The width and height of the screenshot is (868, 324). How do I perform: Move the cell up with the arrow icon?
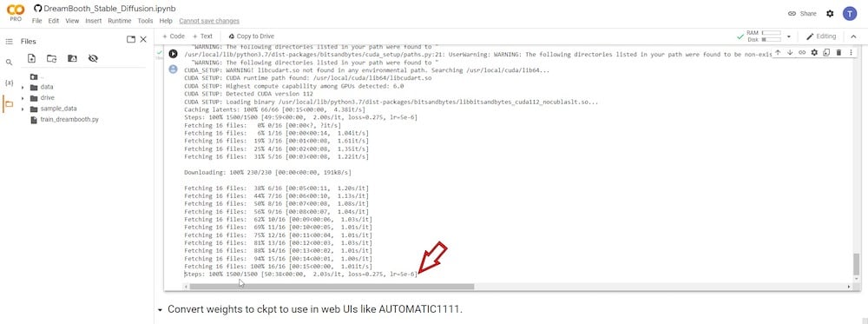point(778,53)
